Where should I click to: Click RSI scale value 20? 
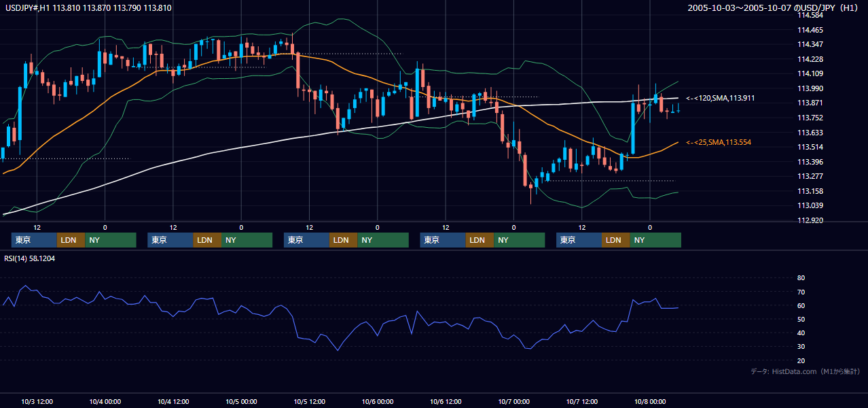coord(801,360)
